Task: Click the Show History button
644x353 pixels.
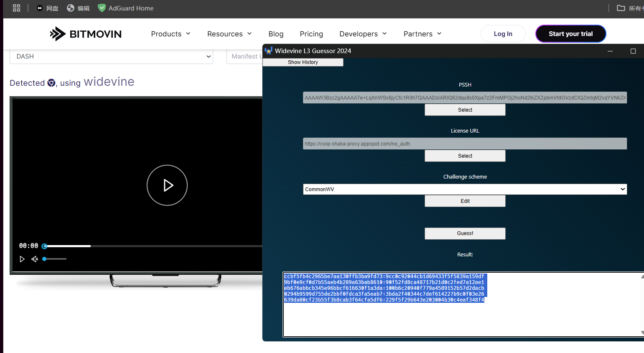Action: coord(303,62)
